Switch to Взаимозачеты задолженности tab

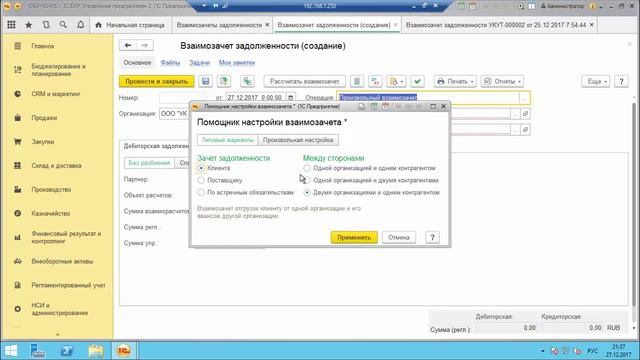pos(219,25)
